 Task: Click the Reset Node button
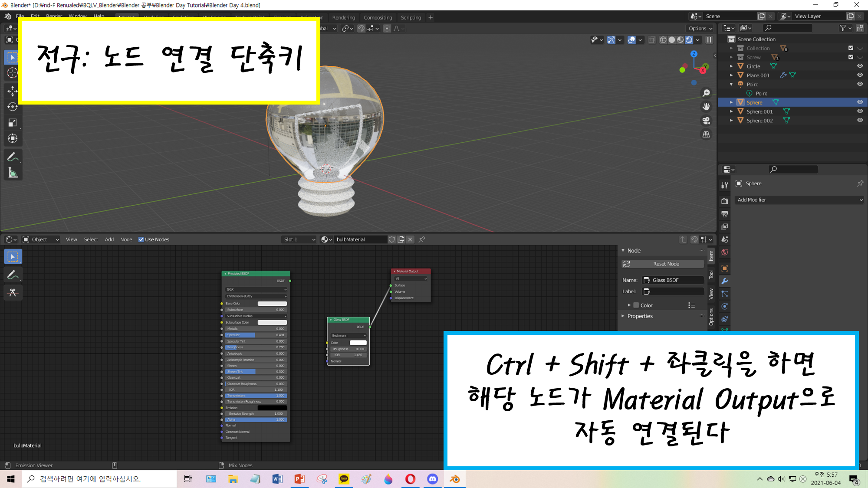pyautogui.click(x=663, y=264)
